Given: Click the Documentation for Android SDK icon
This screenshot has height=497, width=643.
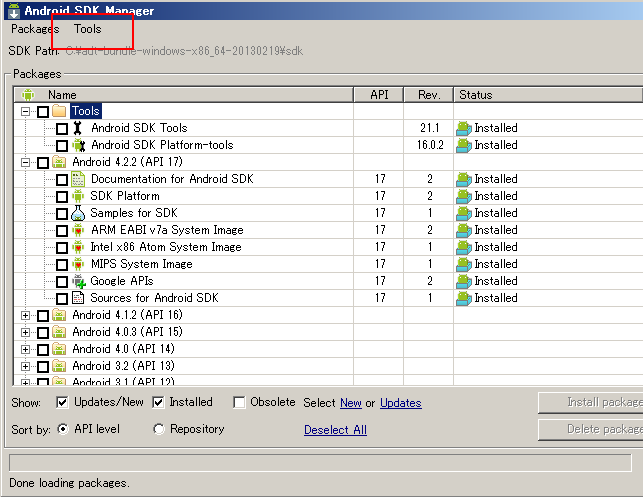Looking at the screenshot, I should click(78, 179).
